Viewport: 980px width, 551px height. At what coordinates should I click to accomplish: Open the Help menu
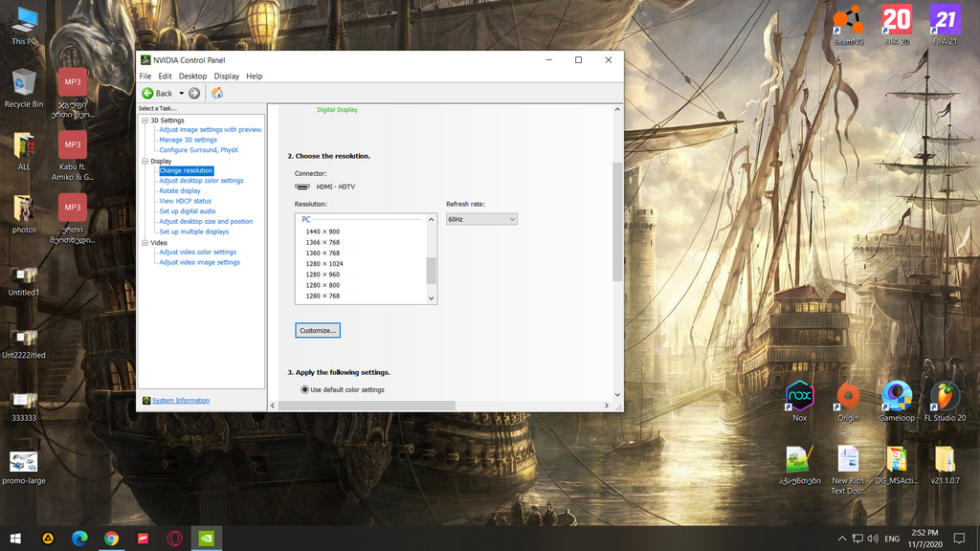point(254,77)
